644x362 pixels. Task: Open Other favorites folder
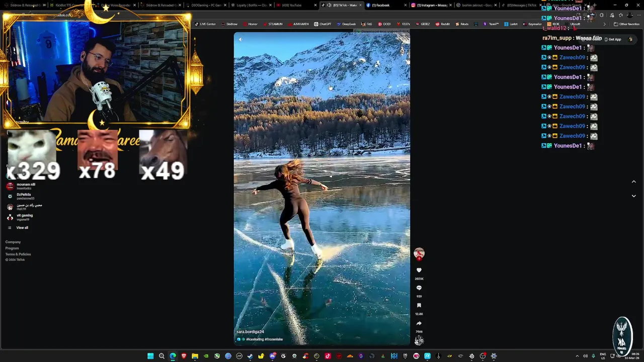tap(627, 24)
